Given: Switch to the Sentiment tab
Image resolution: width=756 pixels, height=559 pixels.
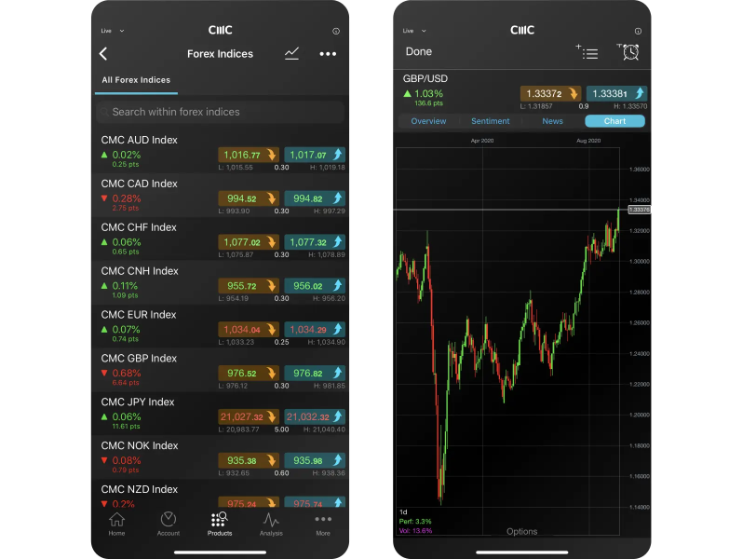Looking at the screenshot, I should pos(491,121).
